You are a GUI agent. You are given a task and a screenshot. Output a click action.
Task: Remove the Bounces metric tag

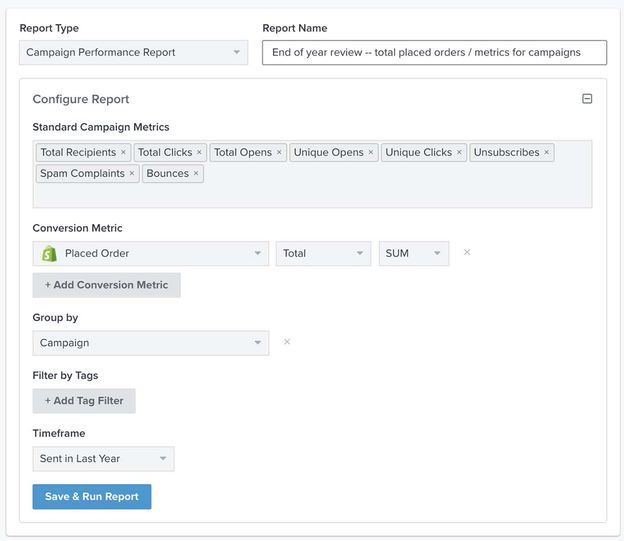click(x=196, y=174)
